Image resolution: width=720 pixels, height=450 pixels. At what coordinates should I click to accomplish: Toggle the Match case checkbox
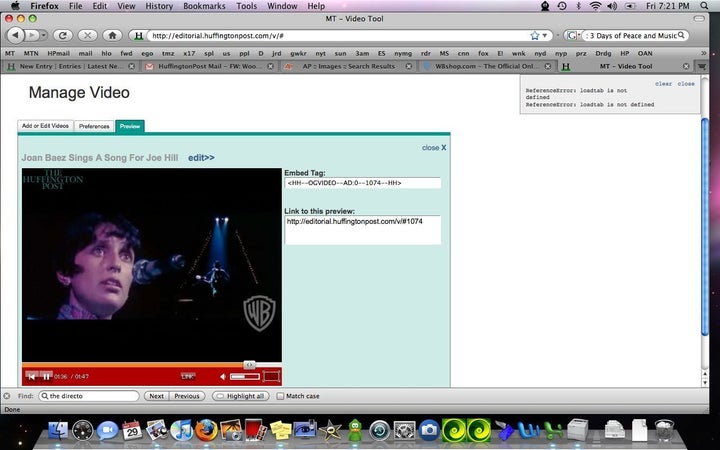[x=280, y=396]
